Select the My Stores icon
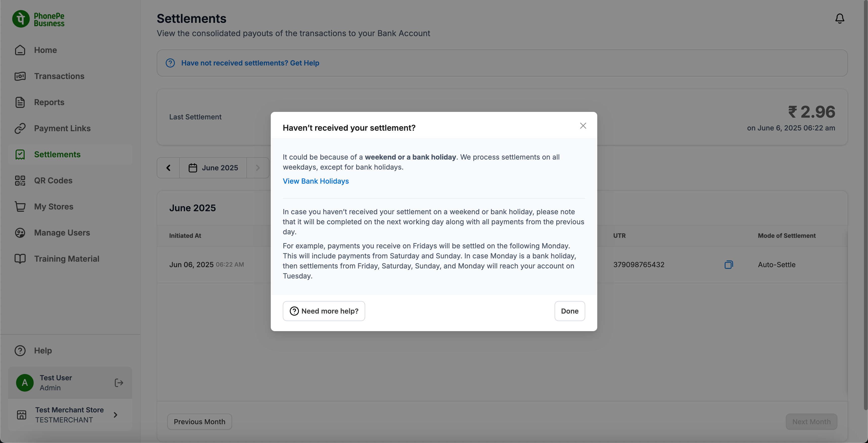Viewport: 868px width, 443px height. tap(20, 206)
